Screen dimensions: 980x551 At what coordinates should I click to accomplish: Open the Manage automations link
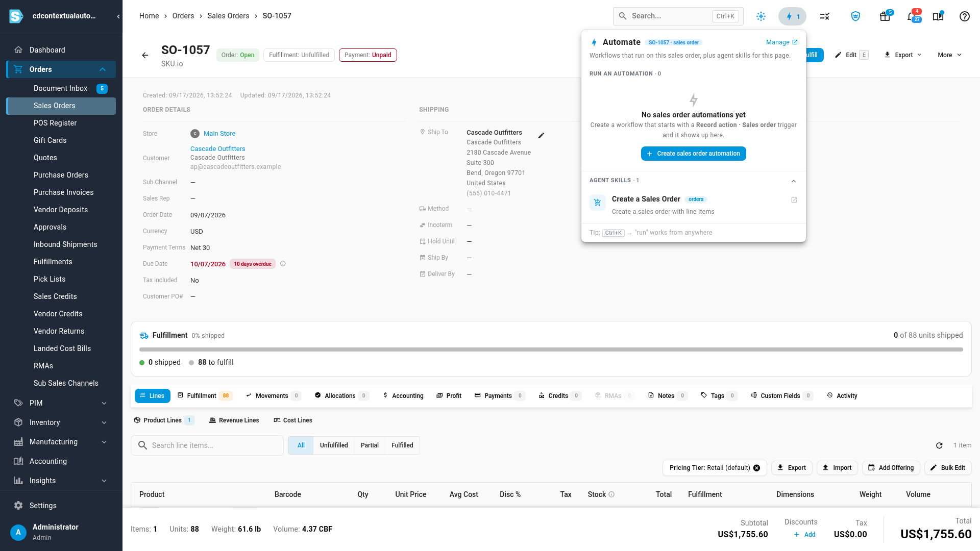(782, 42)
